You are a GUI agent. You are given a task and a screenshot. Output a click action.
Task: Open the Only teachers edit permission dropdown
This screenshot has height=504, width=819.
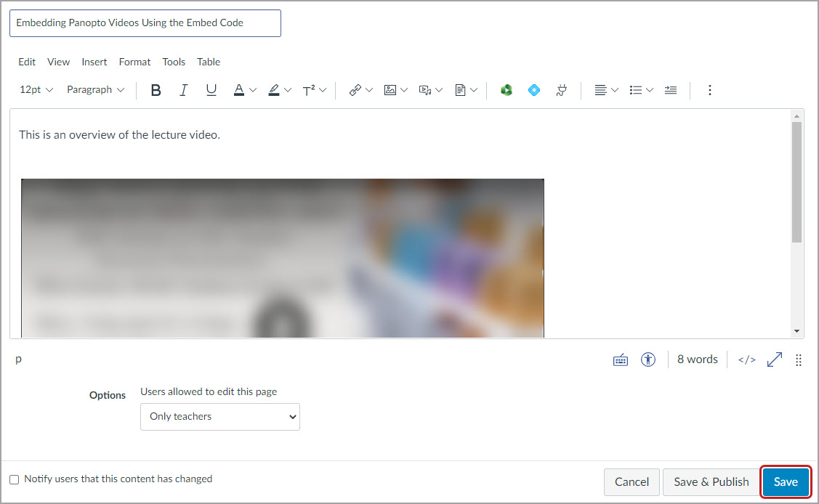[x=220, y=416]
